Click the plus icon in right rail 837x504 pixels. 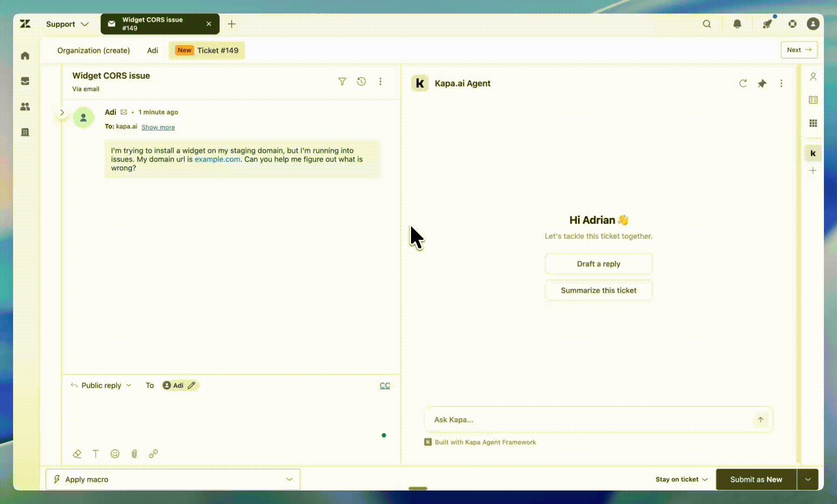tap(813, 171)
